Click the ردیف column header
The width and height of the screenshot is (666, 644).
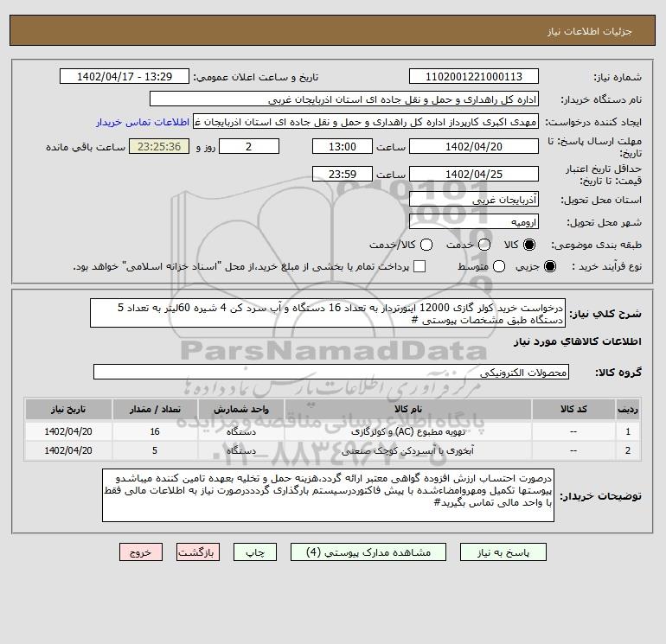click(628, 409)
